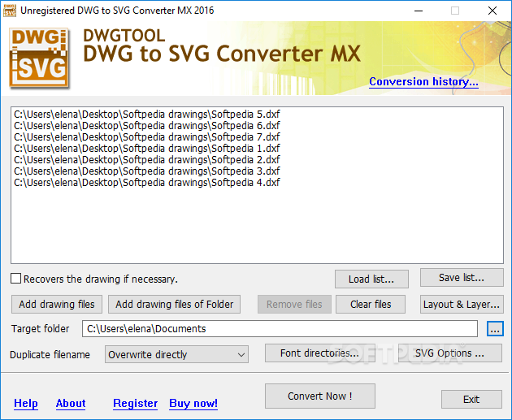Minimize the converter window
Screen dimensions: 512x420
pyautogui.click(x=419, y=11)
